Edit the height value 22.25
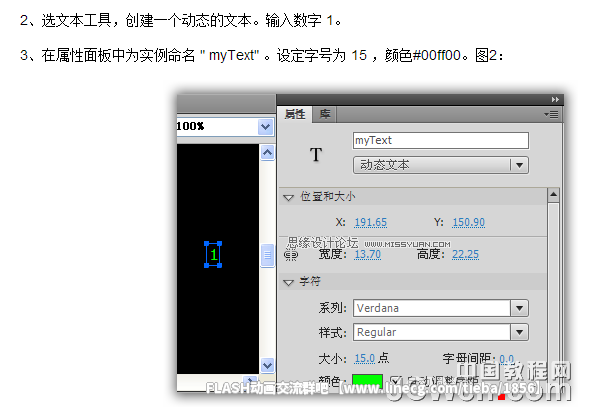592x407 pixels. [465, 254]
